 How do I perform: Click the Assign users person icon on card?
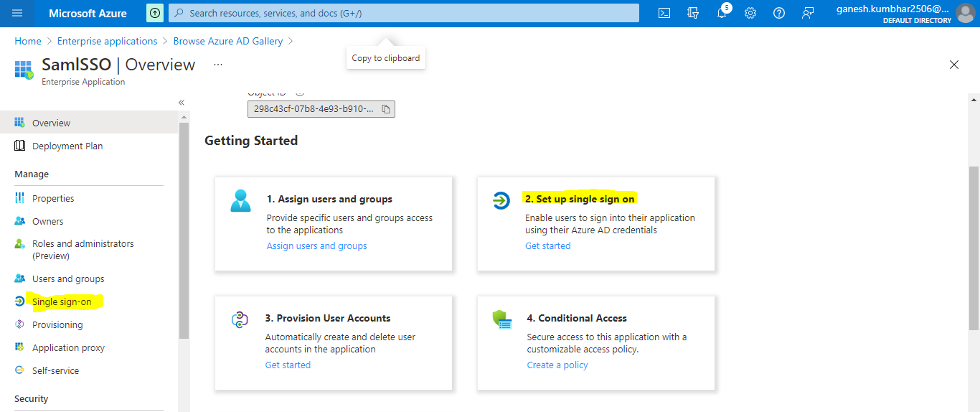coord(241,200)
